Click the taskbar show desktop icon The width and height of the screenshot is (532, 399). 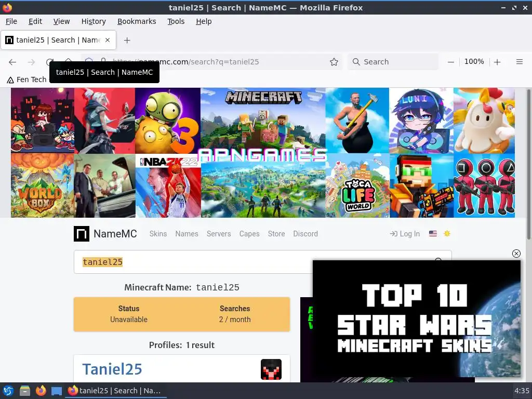pos(57,391)
